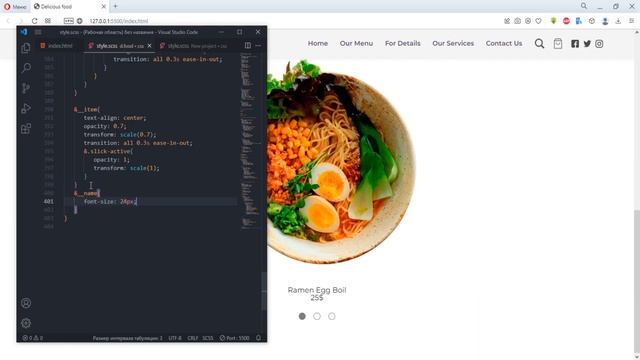Open the shopping bag cart icon
The height and width of the screenshot is (360, 640).
pos(558,44)
